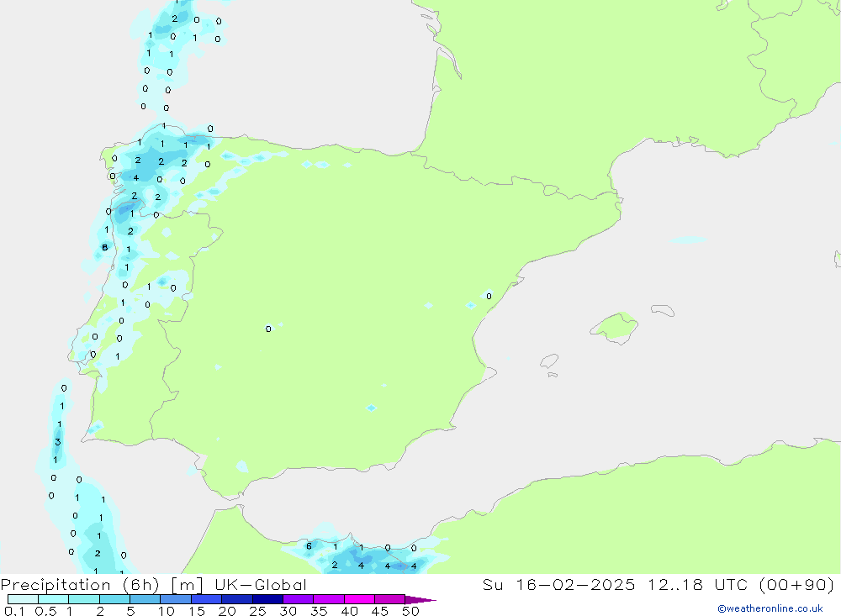Click the '0.5' legend scale label

point(45,611)
